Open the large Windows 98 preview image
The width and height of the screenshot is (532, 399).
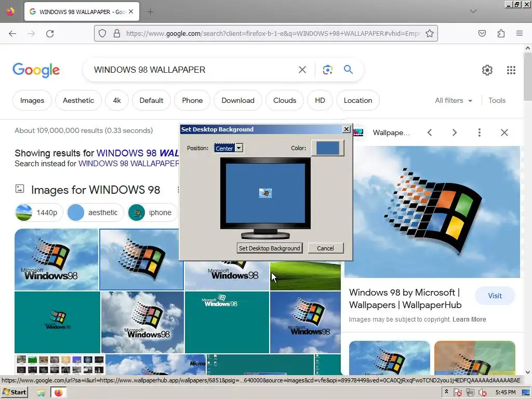tap(432, 212)
